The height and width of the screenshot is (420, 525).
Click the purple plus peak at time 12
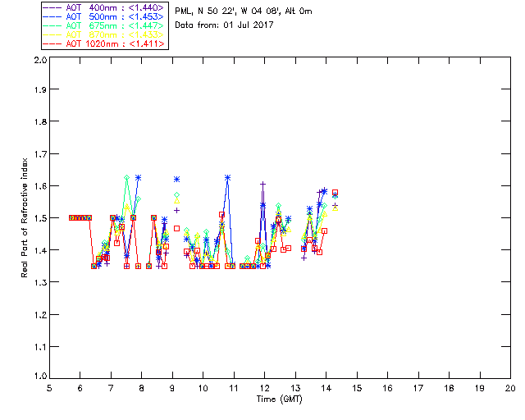point(262,184)
